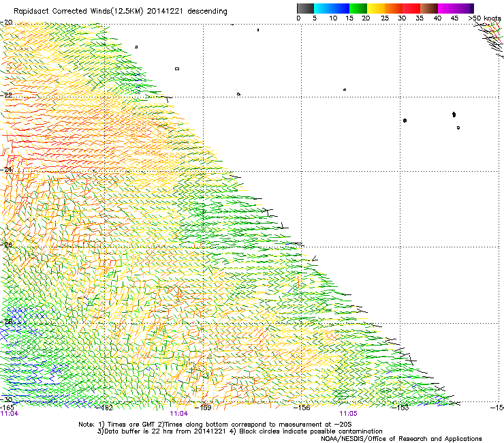Click the '-22' latitude label
Viewport: 504px width, 443px height.
coord(7,95)
